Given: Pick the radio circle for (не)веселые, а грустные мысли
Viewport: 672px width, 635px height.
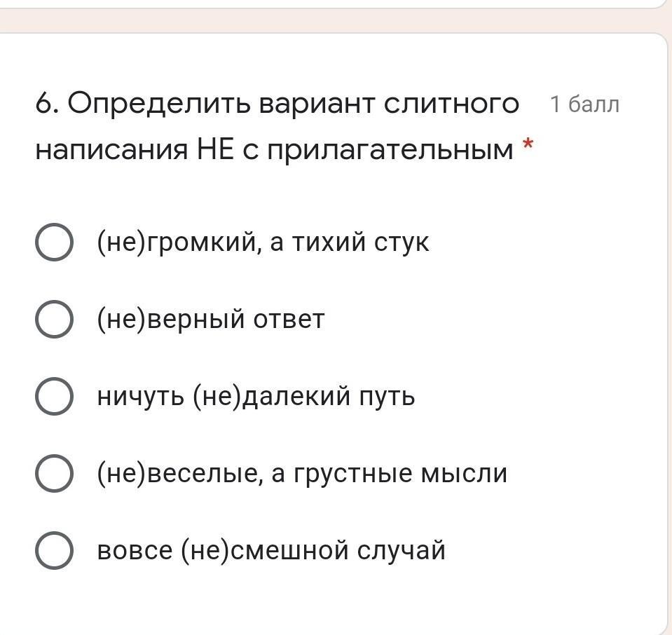Looking at the screenshot, I should point(53,474).
